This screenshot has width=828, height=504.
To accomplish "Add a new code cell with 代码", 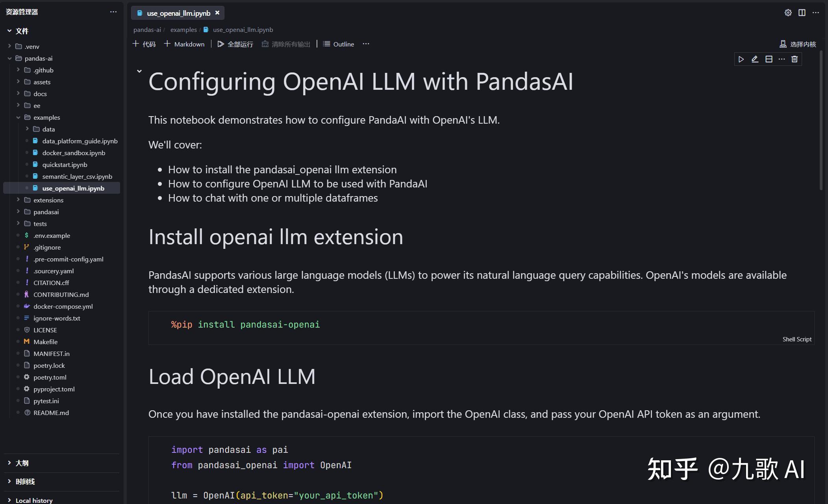I will (144, 44).
